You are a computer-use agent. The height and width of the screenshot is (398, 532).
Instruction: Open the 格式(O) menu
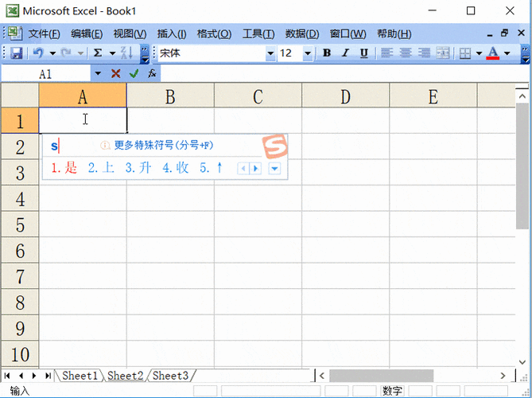pos(214,33)
